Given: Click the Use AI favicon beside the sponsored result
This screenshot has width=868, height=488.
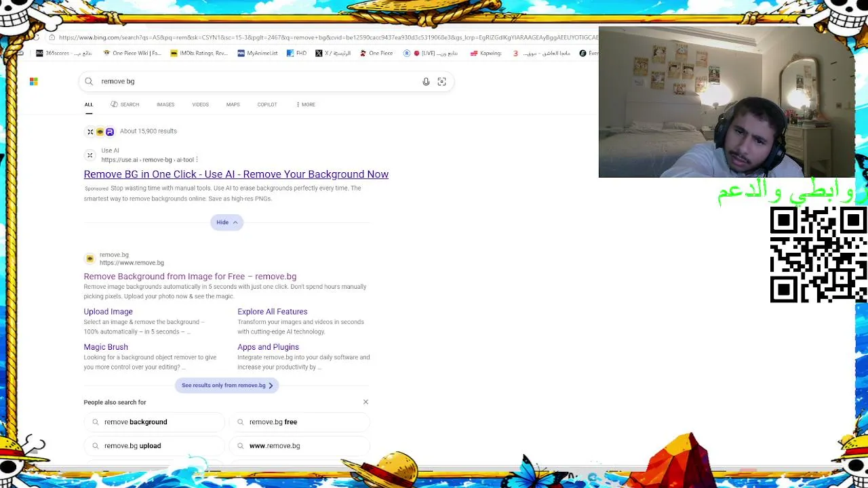Looking at the screenshot, I should coord(90,155).
